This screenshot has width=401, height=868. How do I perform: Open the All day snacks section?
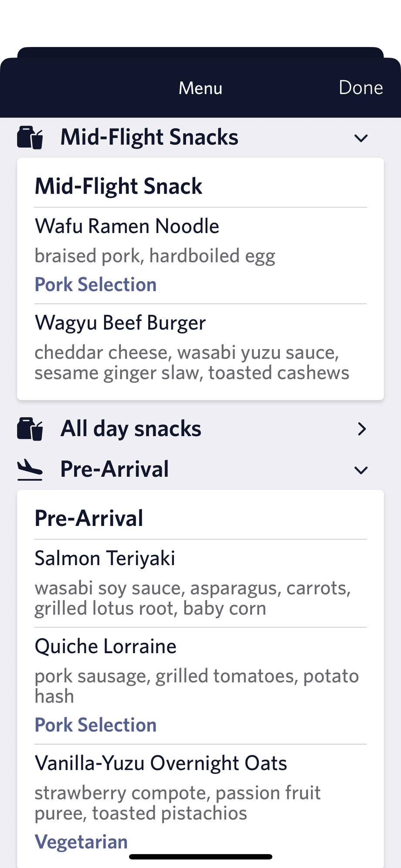(200, 429)
